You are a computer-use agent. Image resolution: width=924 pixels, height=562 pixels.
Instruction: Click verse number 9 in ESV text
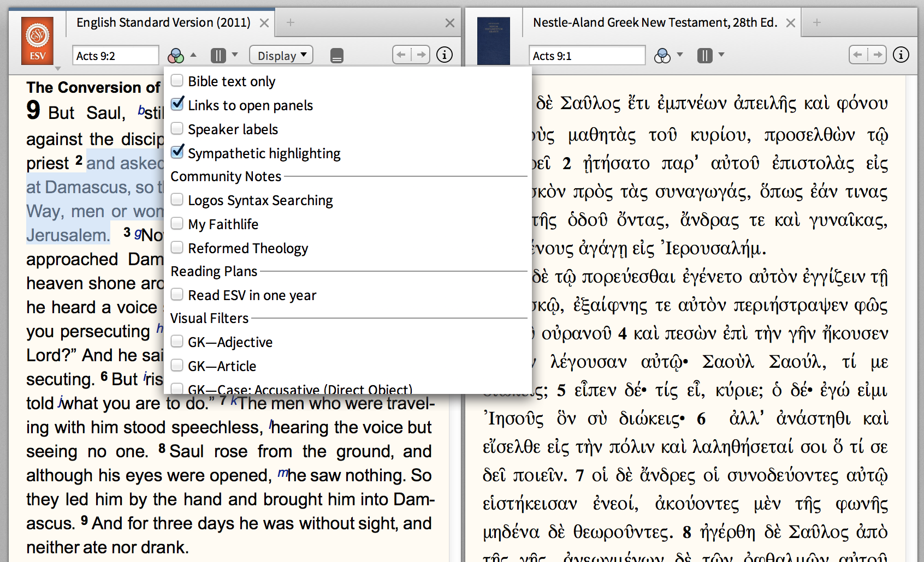85,520
